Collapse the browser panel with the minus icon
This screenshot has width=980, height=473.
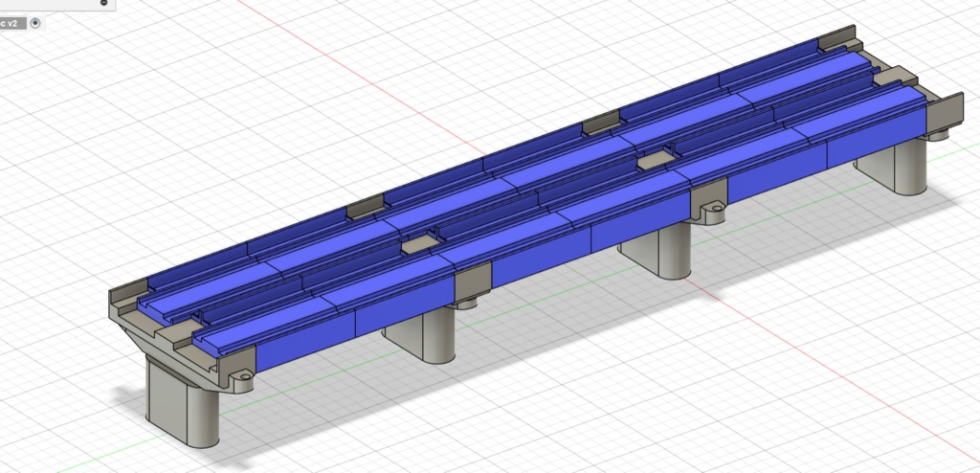tap(103, 3)
